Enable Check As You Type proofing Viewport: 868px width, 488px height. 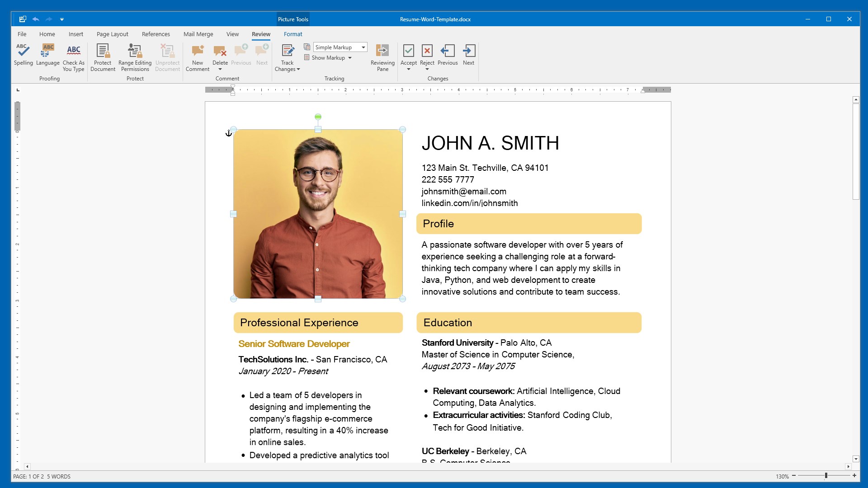click(x=73, y=56)
